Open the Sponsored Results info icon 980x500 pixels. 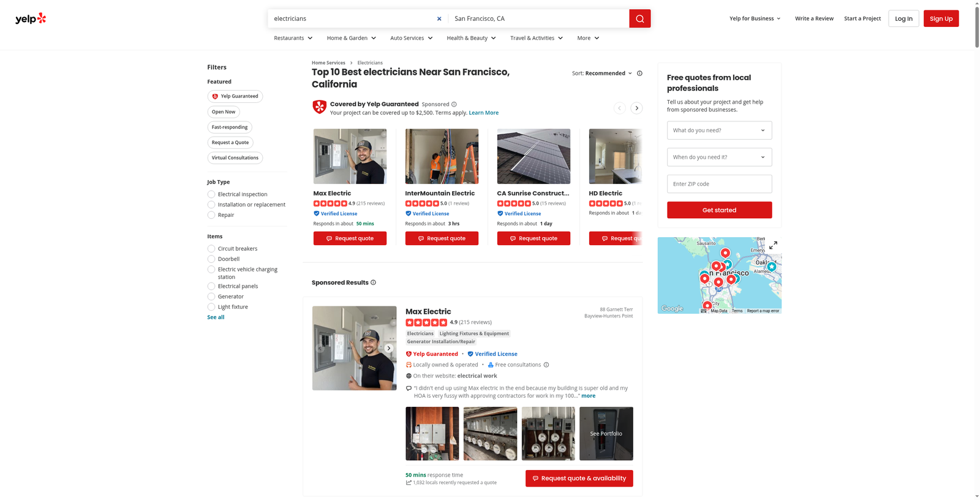[x=373, y=282]
